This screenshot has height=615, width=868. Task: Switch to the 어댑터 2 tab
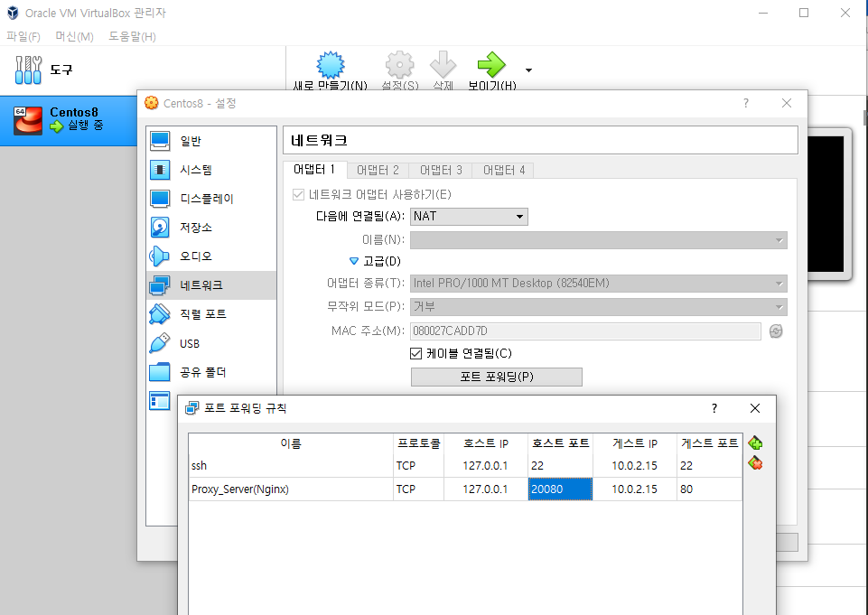(x=378, y=170)
